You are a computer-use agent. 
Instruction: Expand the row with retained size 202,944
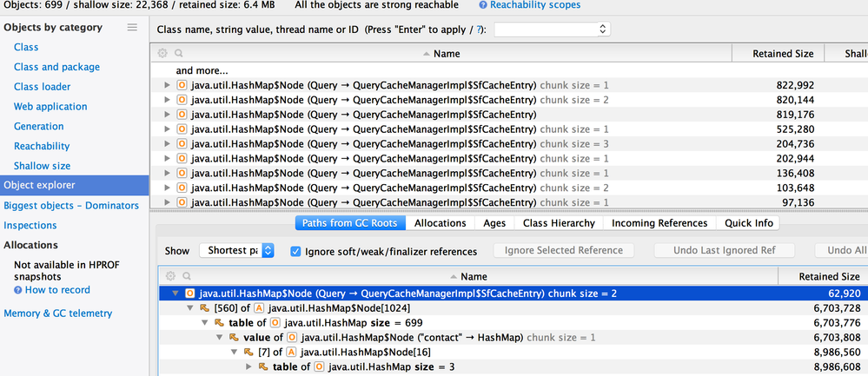[168, 159]
